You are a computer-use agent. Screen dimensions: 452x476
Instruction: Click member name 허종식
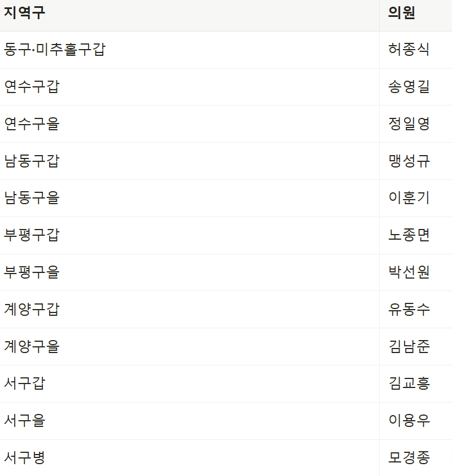click(409, 50)
